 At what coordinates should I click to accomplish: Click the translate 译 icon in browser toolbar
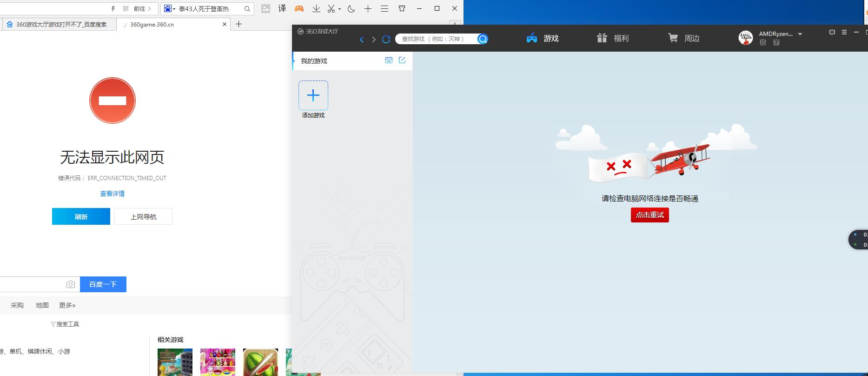click(282, 8)
